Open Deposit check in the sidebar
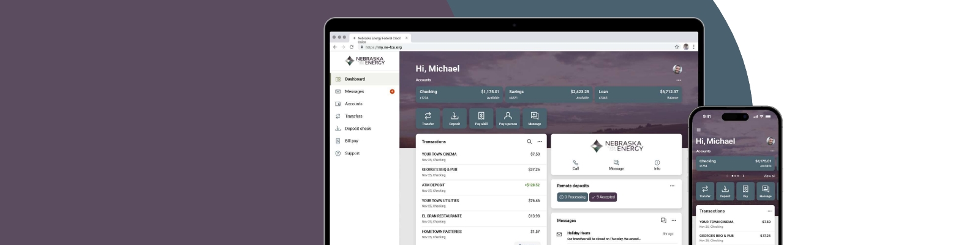980x245 pixels. (364, 129)
